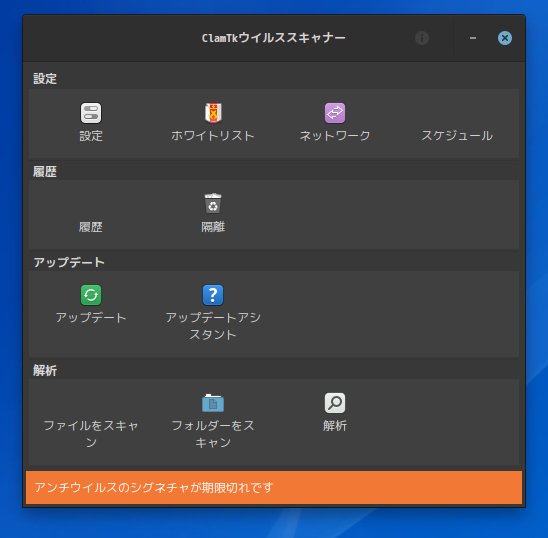Click the ホワイトリスト label text
Image resolution: width=548 pixels, height=538 pixels.
[213, 136]
